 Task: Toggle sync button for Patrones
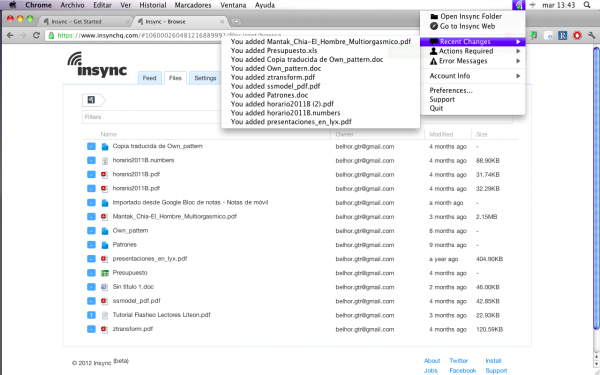(91, 245)
